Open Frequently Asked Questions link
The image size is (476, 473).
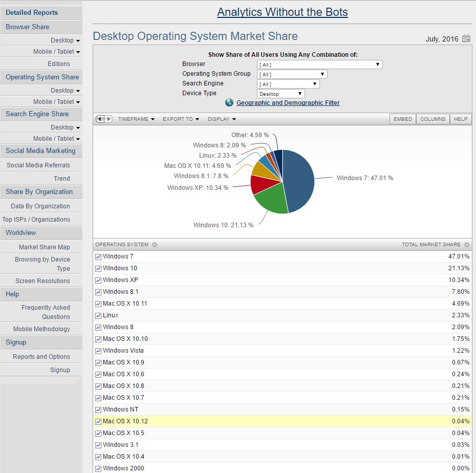pyautogui.click(x=46, y=312)
